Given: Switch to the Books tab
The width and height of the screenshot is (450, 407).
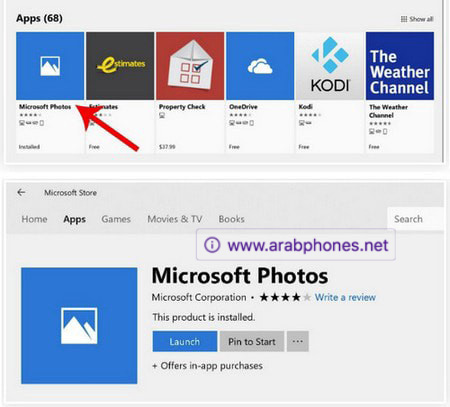Looking at the screenshot, I should pyautogui.click(x=232, y=219).
